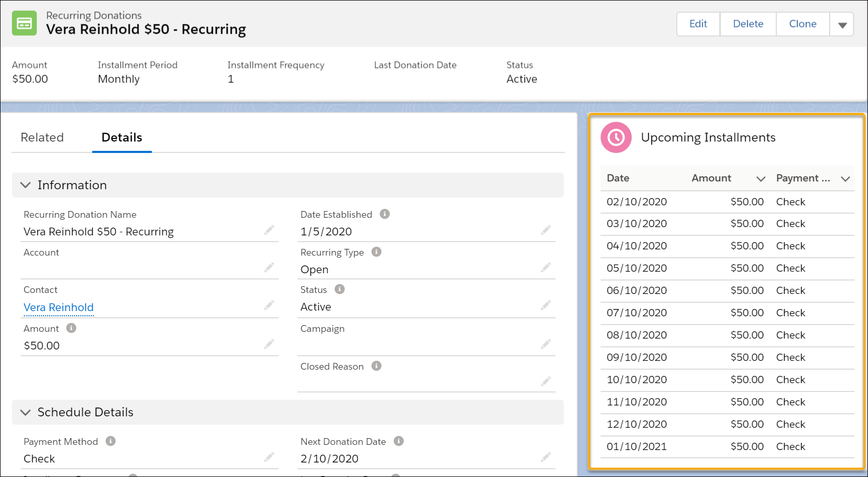This screenshot has width=868, height=477.
Task: Open the Vera Reinhold contact link
Action: click(x=59, y=307)
